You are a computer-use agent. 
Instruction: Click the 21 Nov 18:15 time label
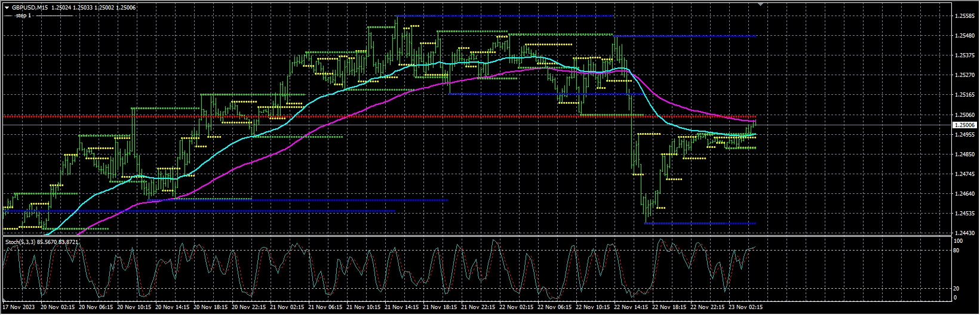441,308
